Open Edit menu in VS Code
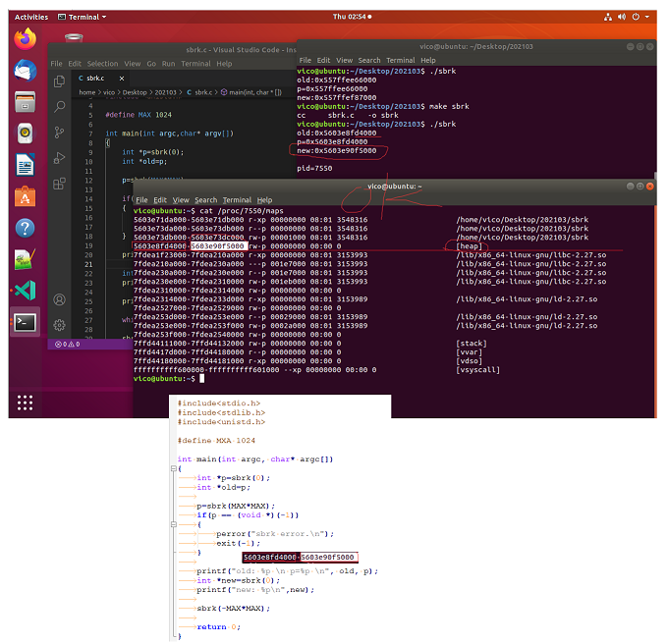The height and width of the screenshot is (644, 668). coord(75,64)
